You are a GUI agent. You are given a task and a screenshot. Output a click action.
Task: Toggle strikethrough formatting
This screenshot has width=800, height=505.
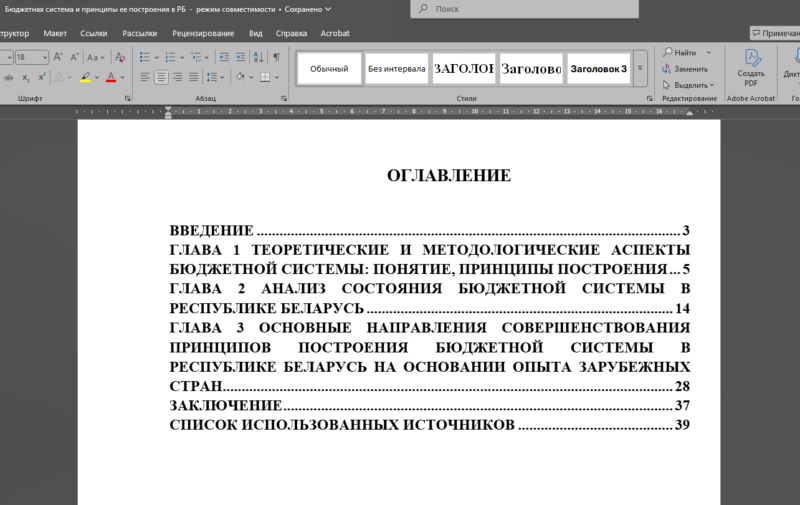coord(9,78)
